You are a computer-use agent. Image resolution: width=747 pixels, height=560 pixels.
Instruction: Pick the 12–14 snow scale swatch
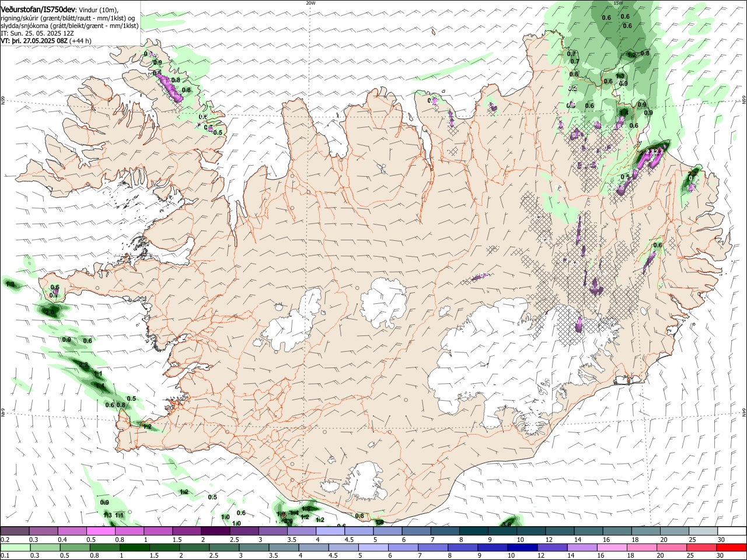pyautogui.click(x=560, y=531)
